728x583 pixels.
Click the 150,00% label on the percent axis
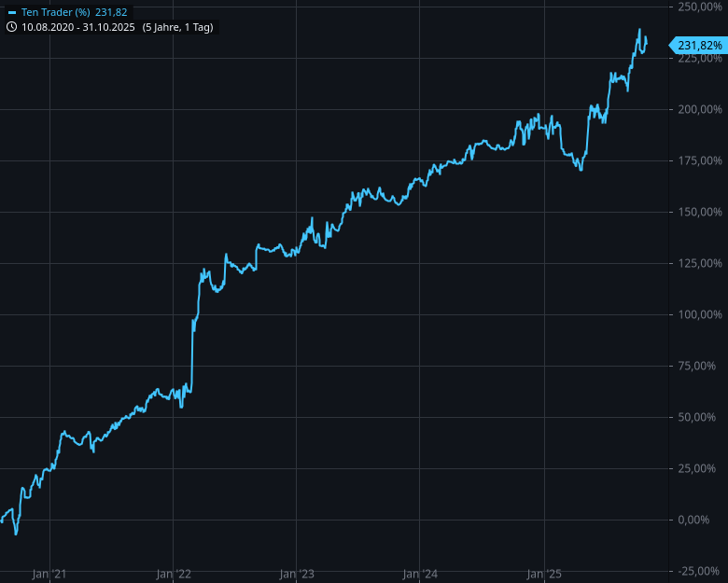tap(700, 213)
